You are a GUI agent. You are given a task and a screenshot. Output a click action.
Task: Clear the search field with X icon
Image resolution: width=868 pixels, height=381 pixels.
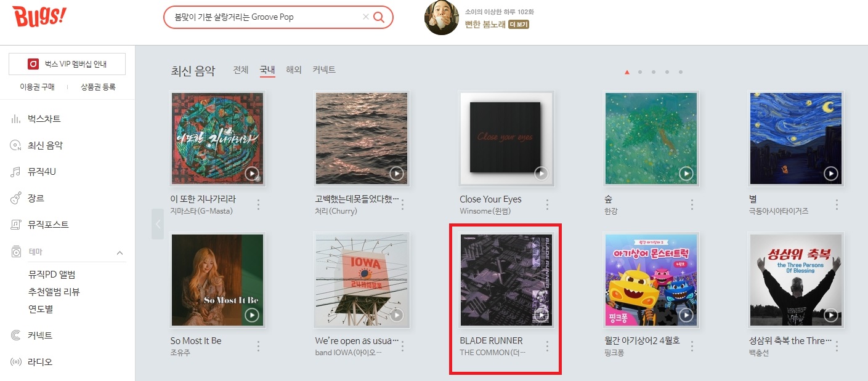(x=365, y=17)
